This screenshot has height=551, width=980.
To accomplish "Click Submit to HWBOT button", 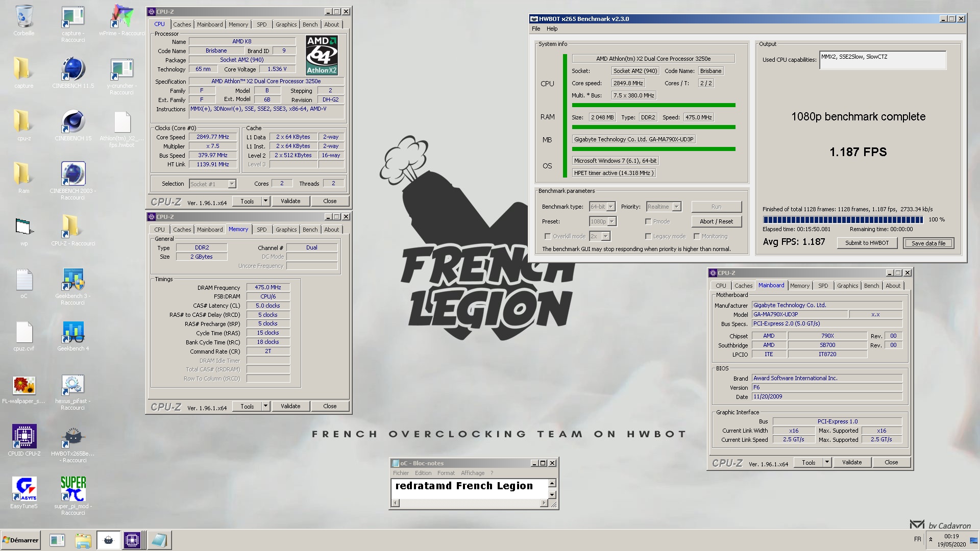I will (867, 243).
